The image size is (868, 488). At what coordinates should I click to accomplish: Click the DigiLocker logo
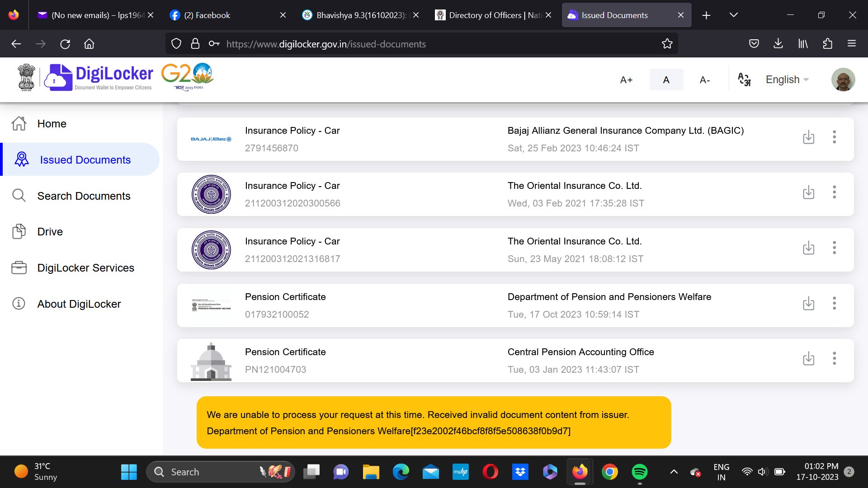point(99,77)
